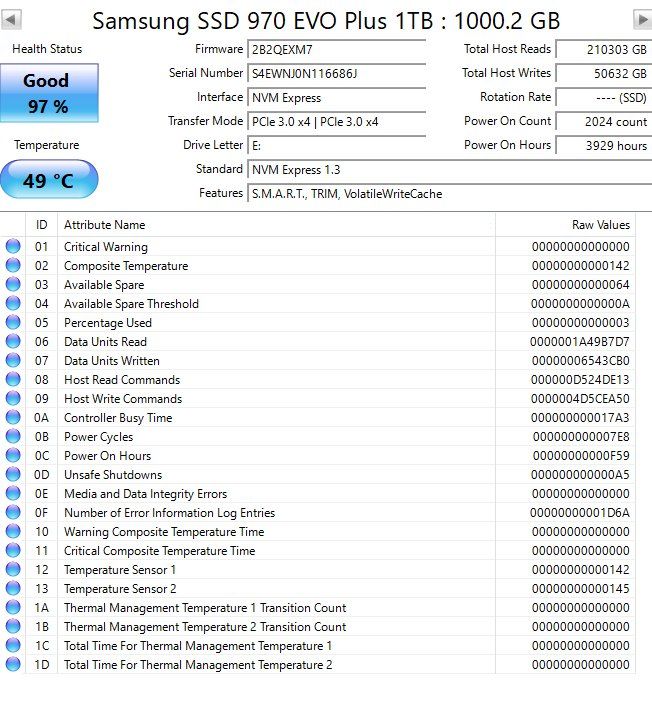This screenshot has height=715, width=652.
Task: Go to the next disk arrow
Action: (x=642, y=20)
